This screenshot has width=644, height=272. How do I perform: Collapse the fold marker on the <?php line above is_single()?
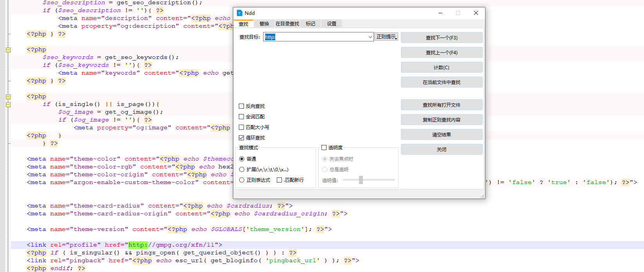[8, 97]
